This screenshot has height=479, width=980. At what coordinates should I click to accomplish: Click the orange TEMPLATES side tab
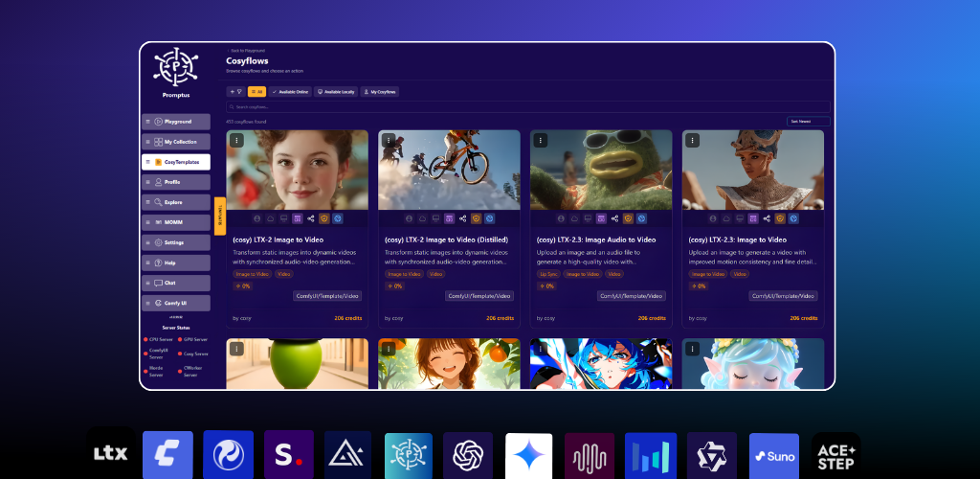220,216
